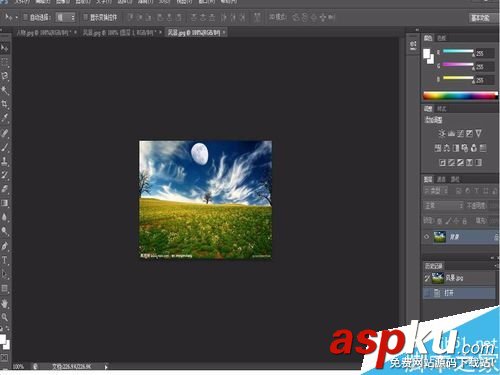
Task: Select the Rectangular Marquee tool
Action: (x=4, y=62)
